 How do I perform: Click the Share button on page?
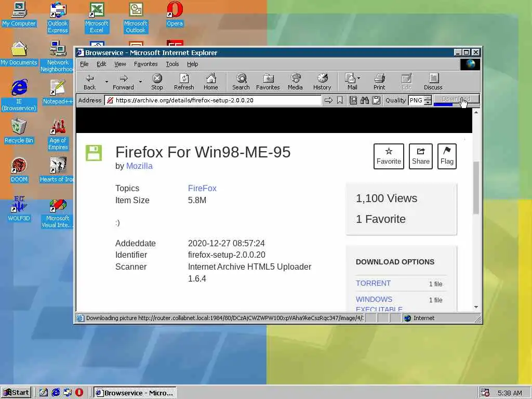(x=421, y=156)
